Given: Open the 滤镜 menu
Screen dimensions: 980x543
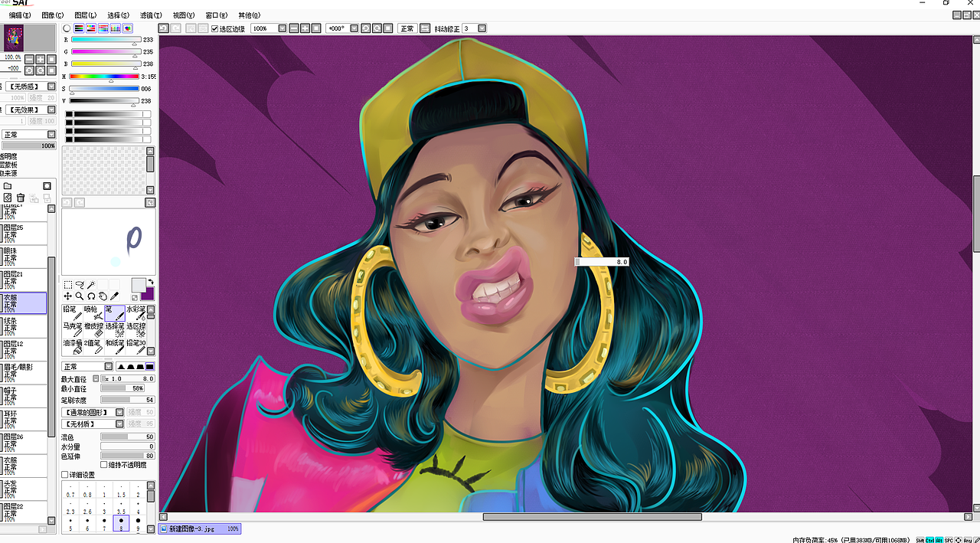Looking at the screenshot, I should click(x=152, y=15).
